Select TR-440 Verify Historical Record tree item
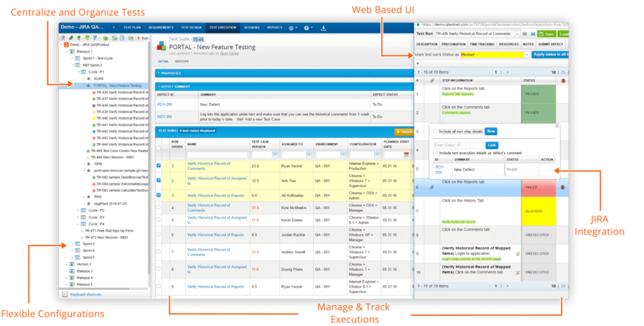The height and width of the screenshot is (326, 644). click(122, 118)
